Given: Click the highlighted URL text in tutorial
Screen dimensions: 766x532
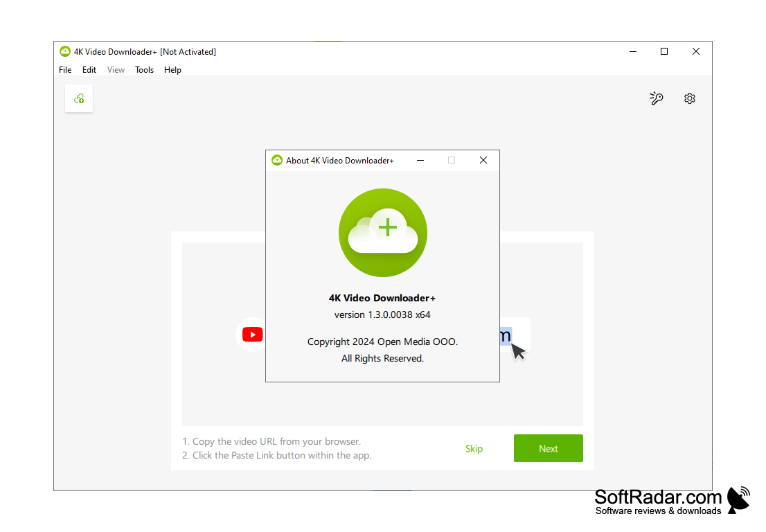Looking at the screenshot, I should pos(506,335).
